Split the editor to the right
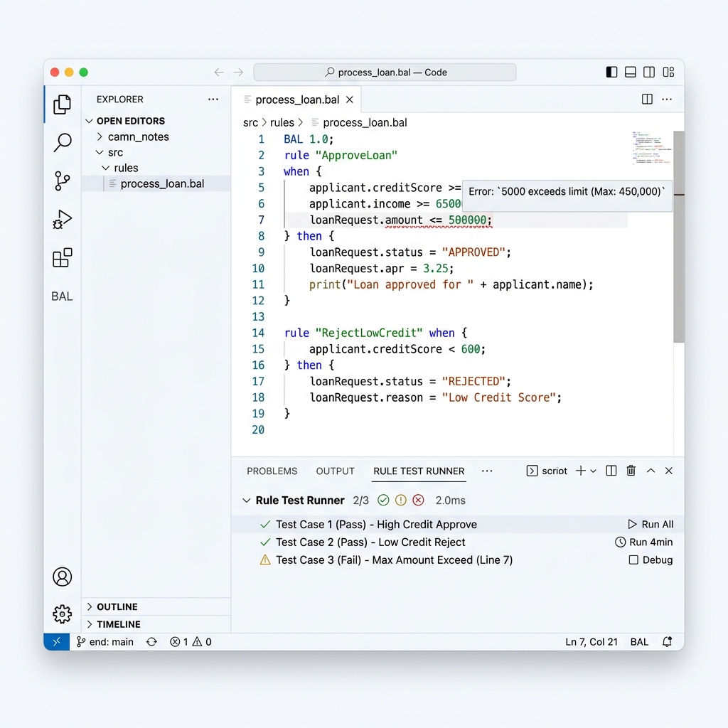Screen dimensions: 728x728 (647, 99)
